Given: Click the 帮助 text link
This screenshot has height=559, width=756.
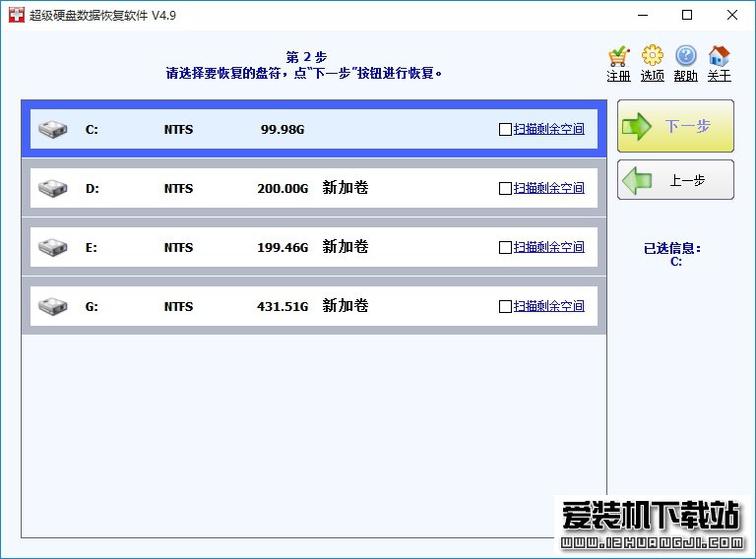Looking at the screenshot, I should point(685,76).
